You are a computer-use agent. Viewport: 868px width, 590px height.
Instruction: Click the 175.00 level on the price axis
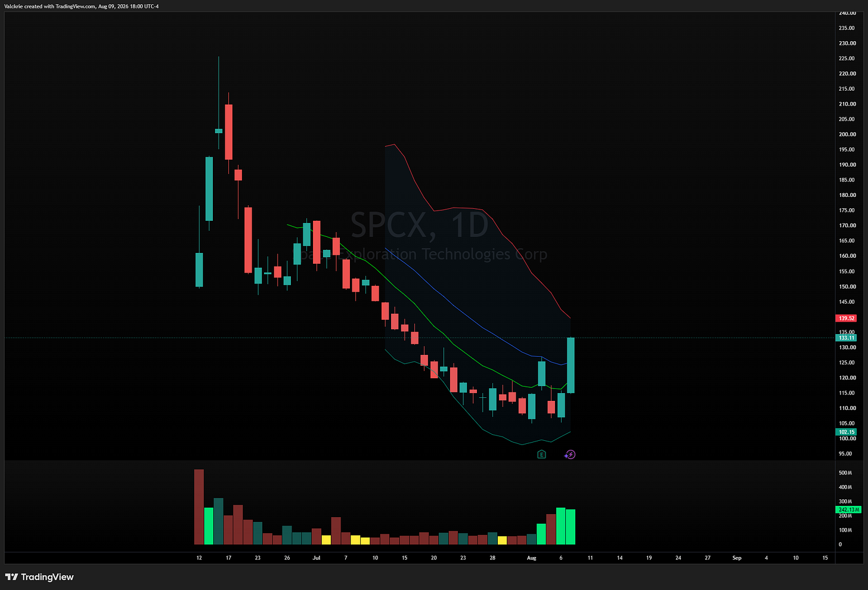click(x=847, y=211)
